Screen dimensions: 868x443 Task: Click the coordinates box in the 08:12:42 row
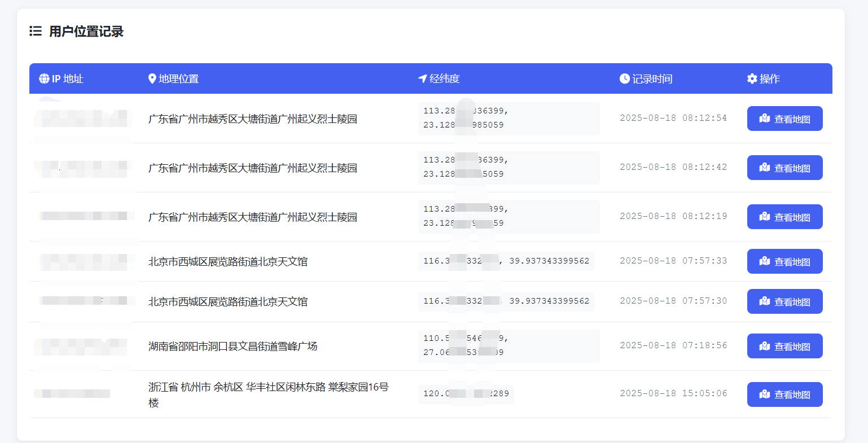click(509, 168)
